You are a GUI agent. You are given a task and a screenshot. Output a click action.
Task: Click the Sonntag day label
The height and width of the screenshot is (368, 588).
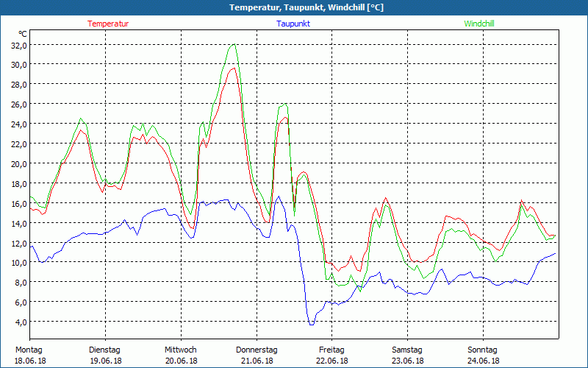pos(482,350)
